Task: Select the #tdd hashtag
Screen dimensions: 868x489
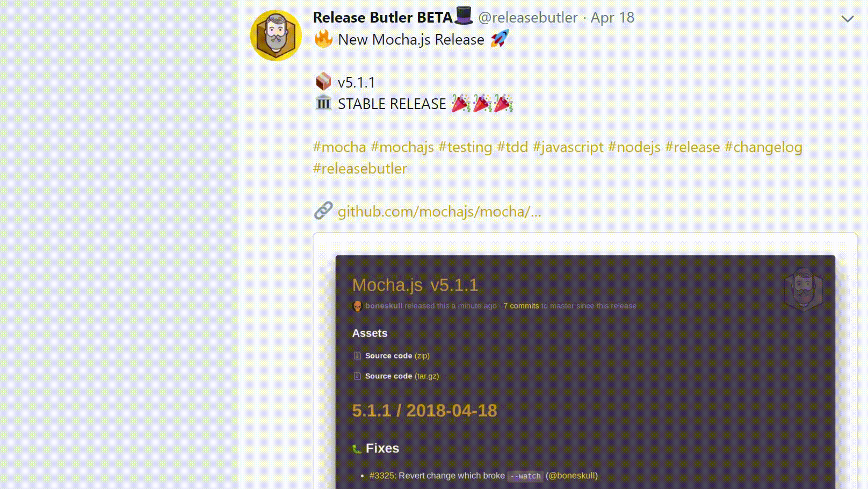Action: click(x=512, y=147)
